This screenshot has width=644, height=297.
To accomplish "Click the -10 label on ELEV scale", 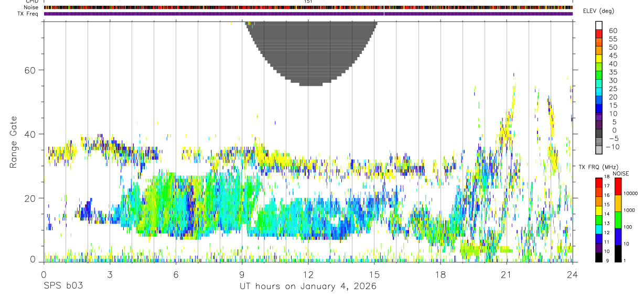I will [614, 147].
